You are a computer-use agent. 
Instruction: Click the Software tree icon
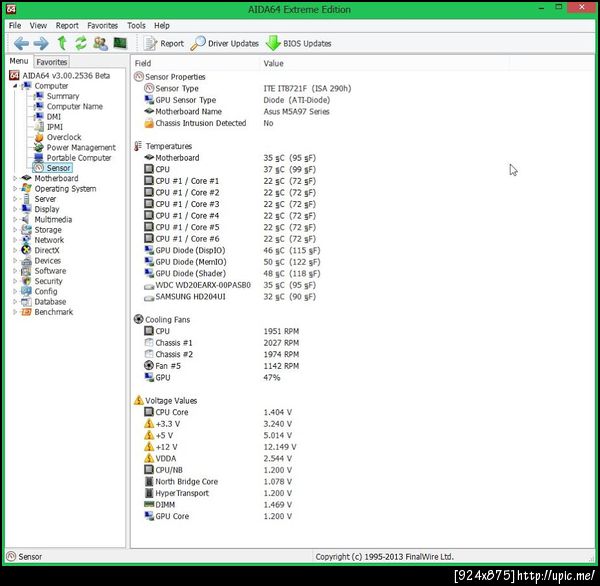click(x=26, y=271)
